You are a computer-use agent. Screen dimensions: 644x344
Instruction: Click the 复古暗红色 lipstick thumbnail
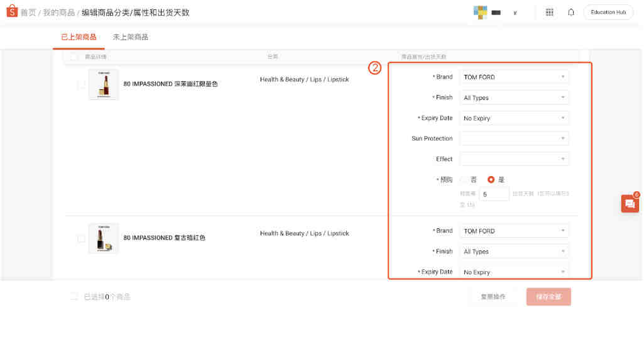[104, 238]
